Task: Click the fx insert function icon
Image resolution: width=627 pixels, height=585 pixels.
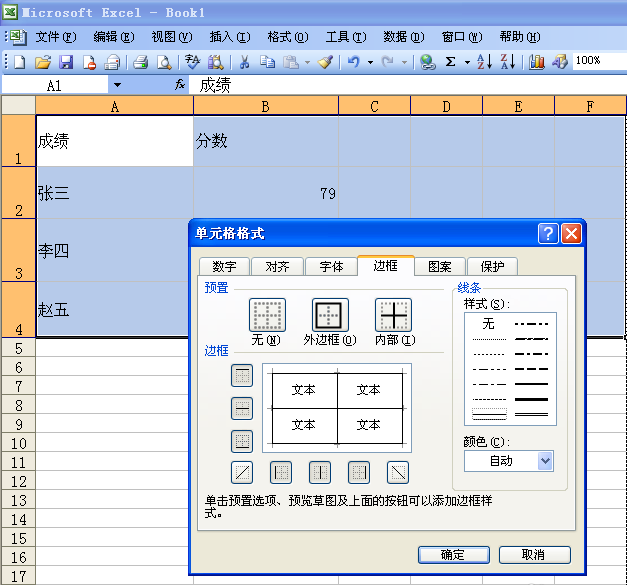Action: 180,84
